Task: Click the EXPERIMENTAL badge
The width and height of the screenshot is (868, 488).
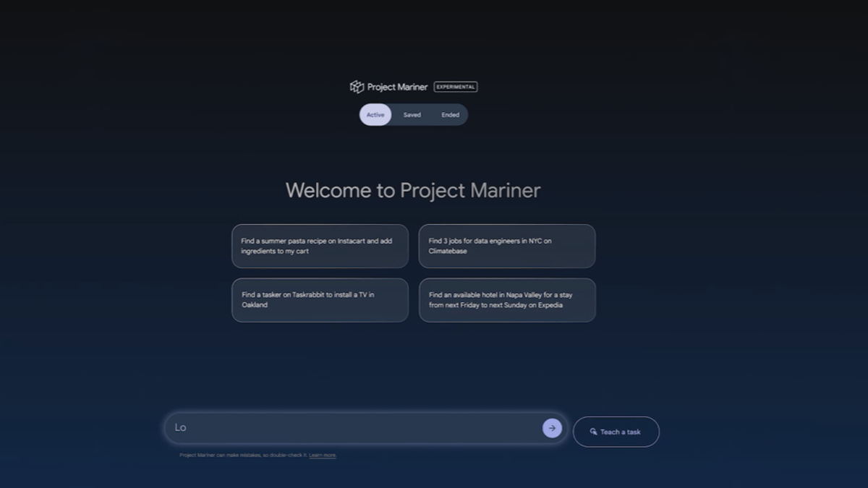Action: click(x=456, y=87)
